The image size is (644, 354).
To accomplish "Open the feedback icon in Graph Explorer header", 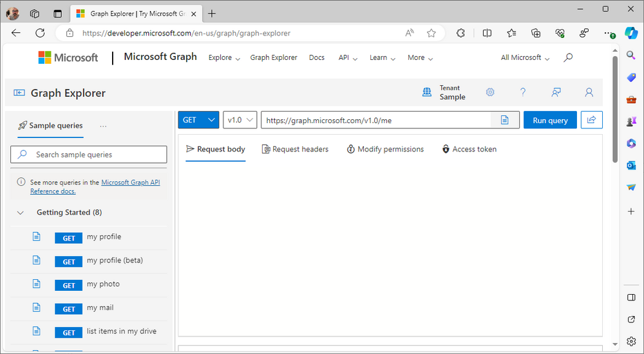I will [x=556, y=92].
